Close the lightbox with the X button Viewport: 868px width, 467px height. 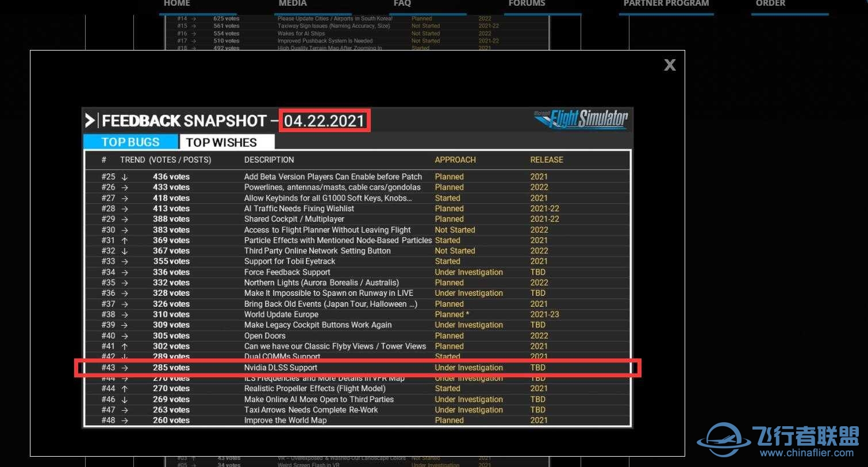670,65
